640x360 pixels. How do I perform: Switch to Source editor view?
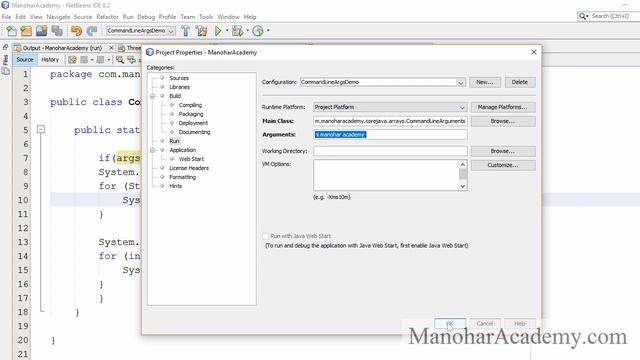(x=25, y=60)
